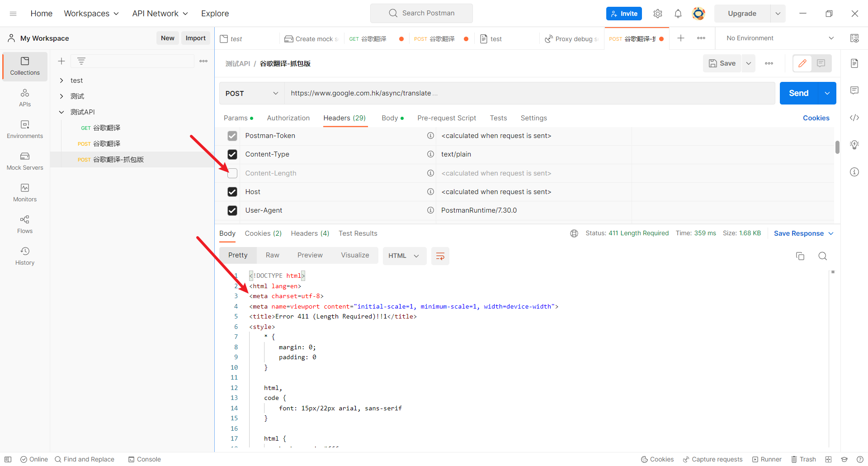Viewport: 868px width, 466px height.
Task: Toggle line wrap in response viewer
Action: pyautogui.click(x=440, y=256)
